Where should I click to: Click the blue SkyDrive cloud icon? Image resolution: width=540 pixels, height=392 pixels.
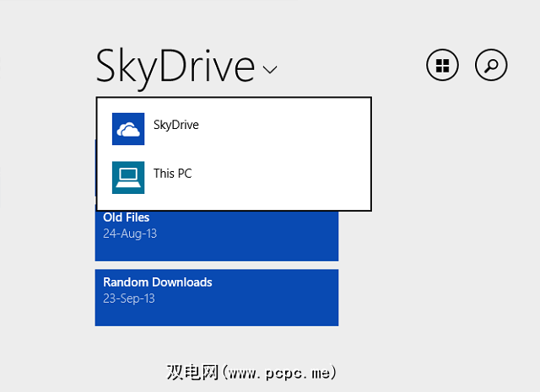tap(128, 129)
